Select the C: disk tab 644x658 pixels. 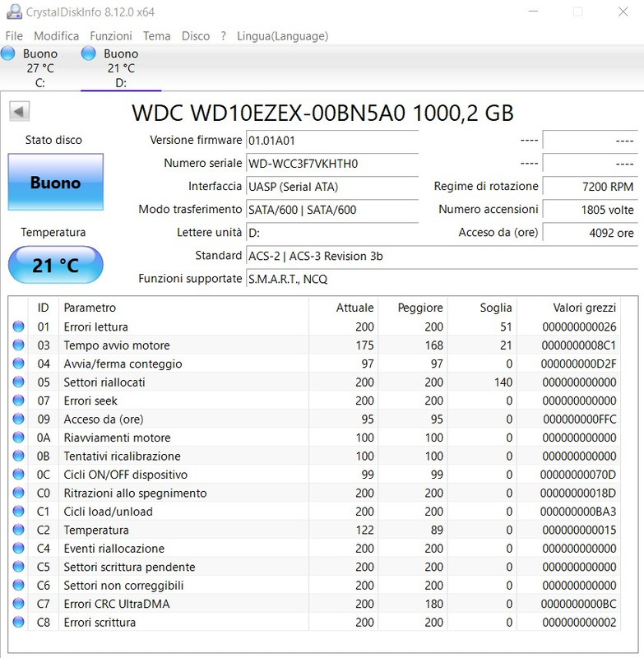[x=39, y=68]
